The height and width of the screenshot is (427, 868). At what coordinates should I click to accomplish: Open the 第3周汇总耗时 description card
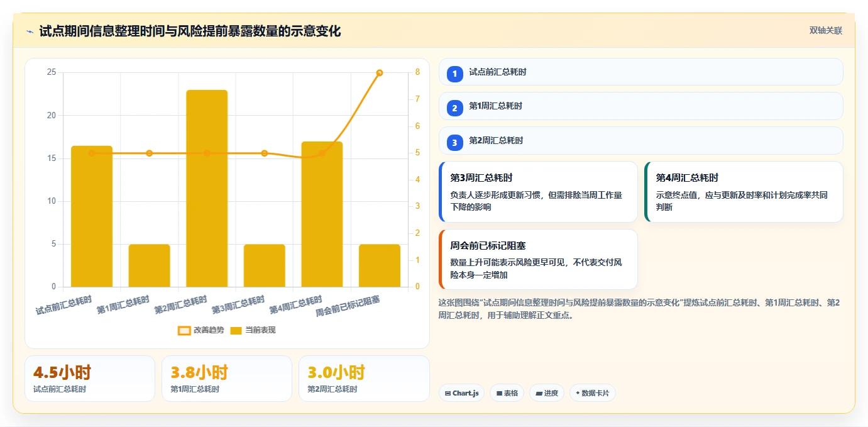(538, 192)
